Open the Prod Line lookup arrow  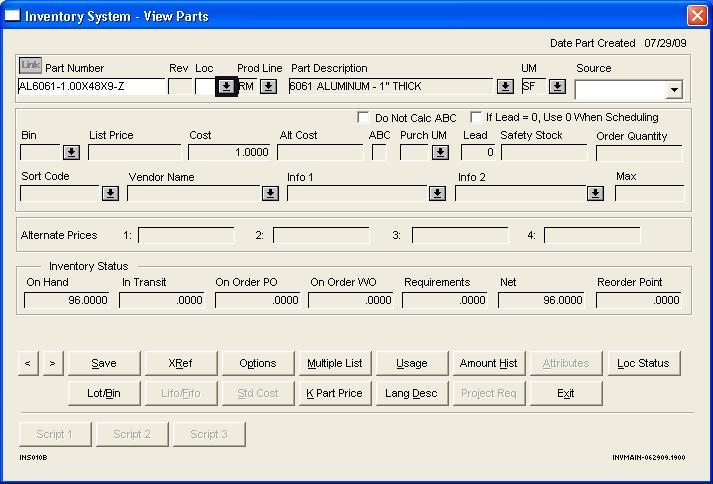[268, 86]
